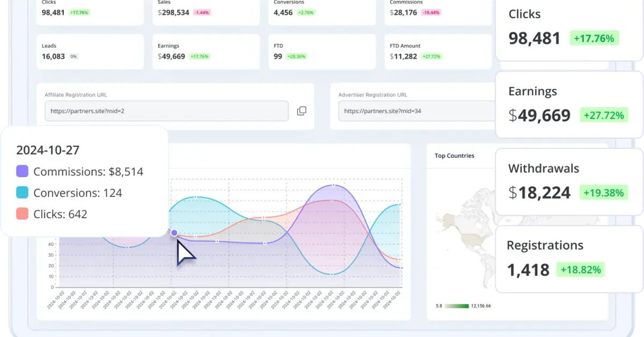Copy the Affiliate Registration URL
Viewport: 644px width, 337px height.
pos(302,111)
